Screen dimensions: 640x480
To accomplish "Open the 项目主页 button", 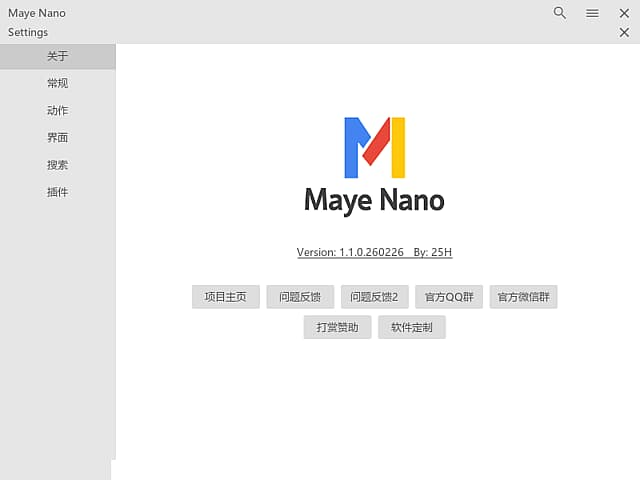I will [x=226, y=297].
